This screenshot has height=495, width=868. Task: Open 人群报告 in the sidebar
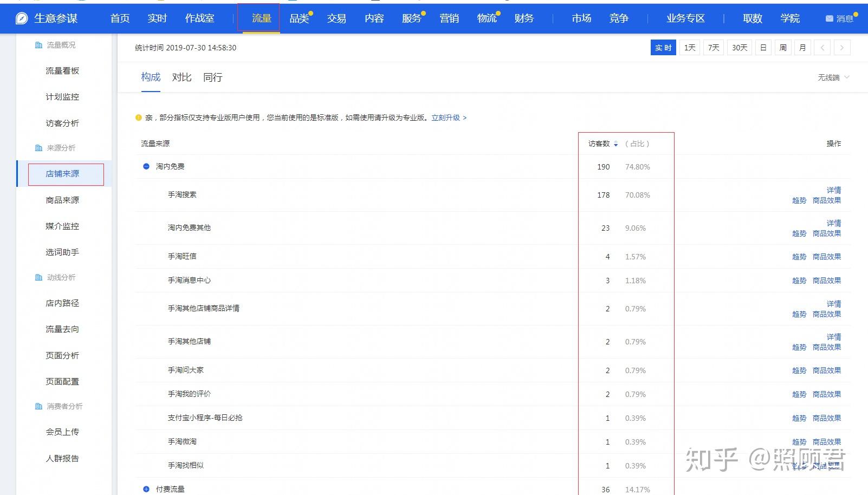click(x=62, y=459)
